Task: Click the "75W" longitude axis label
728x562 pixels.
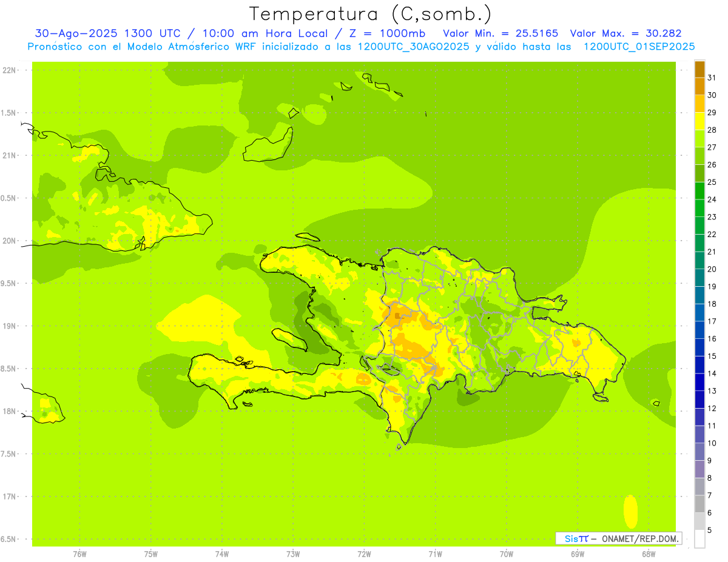Action: pos(151,554)
